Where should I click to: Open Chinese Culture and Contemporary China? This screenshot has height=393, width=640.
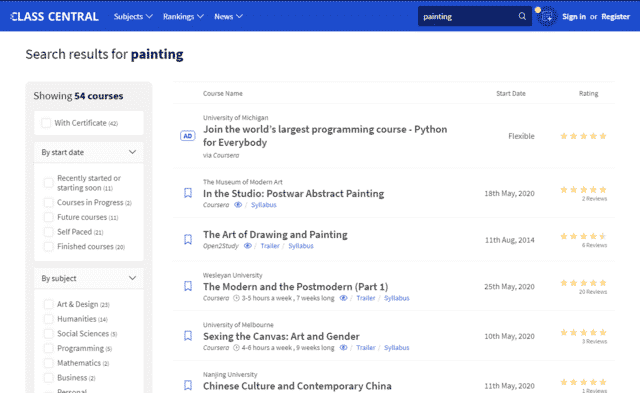point(297,386)
